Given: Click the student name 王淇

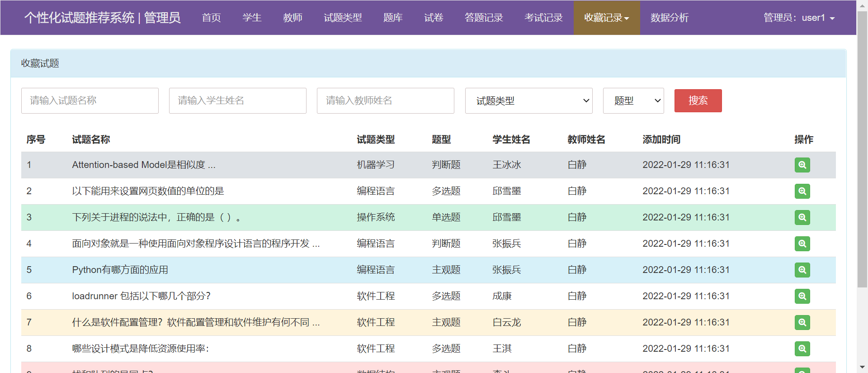Looking at the screenshot, I should pos(502,349).
